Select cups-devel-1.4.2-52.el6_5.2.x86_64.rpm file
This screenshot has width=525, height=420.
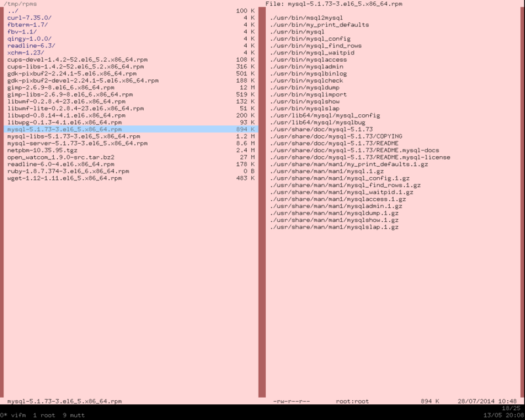[x=131, y=60]
